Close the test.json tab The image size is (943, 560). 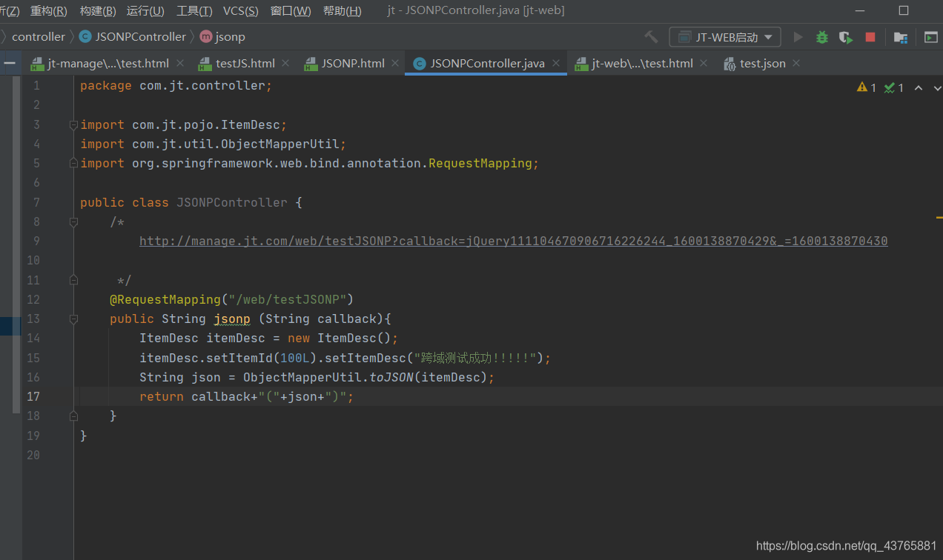pyautogui.click(x=796, y=63)
